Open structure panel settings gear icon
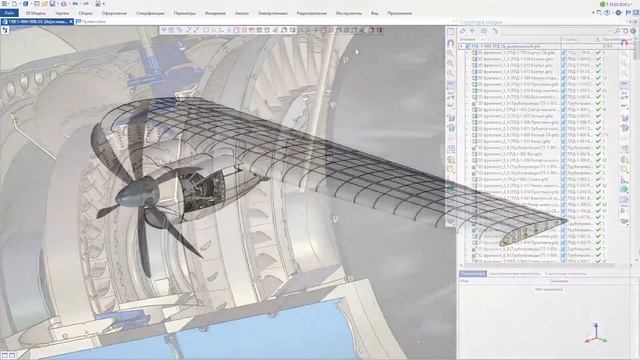640x360 pixels. 633,31
